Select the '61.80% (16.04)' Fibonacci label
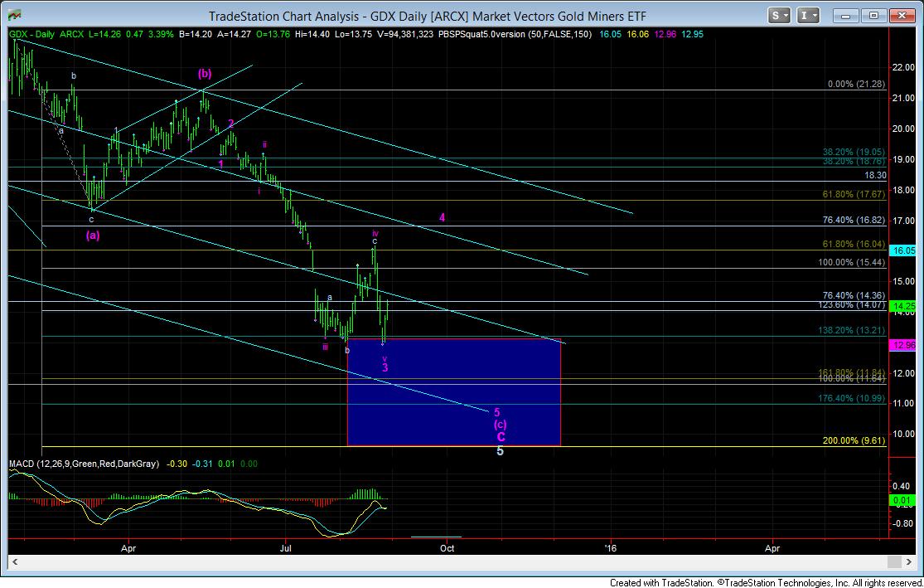The width and height of the screenshot is (924, 588). (854, 244)
